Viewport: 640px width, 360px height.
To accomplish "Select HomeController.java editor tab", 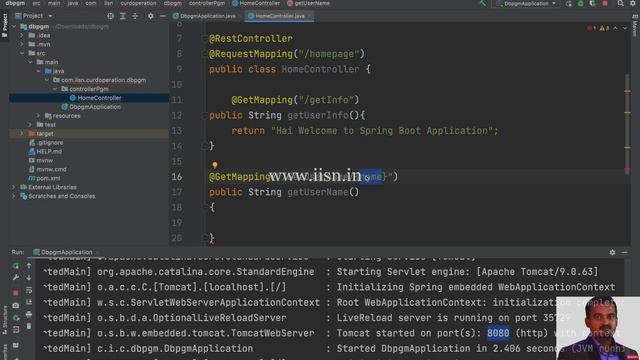I will click(x=280, y=16).
